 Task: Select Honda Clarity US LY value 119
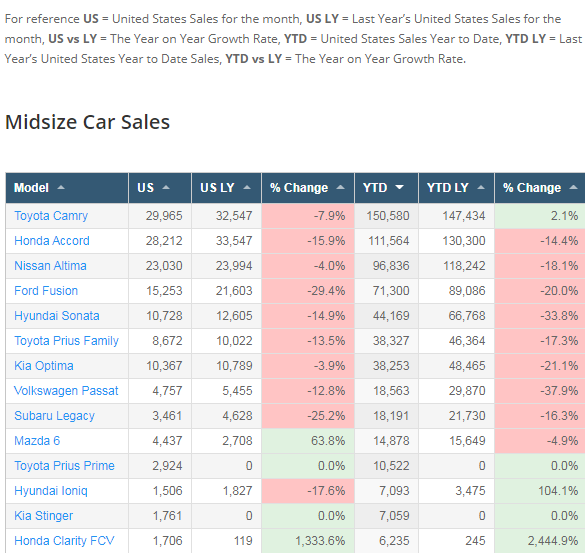(243, 541)
